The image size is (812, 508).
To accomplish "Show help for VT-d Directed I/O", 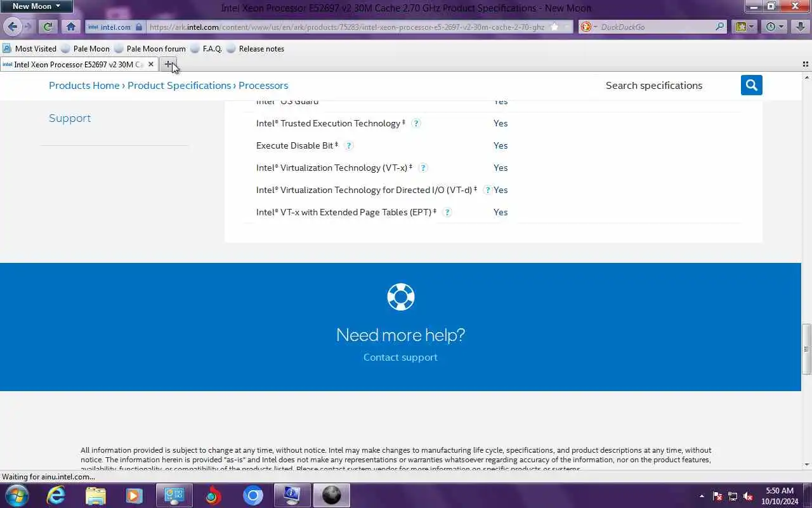I will [x=488, y=190].
